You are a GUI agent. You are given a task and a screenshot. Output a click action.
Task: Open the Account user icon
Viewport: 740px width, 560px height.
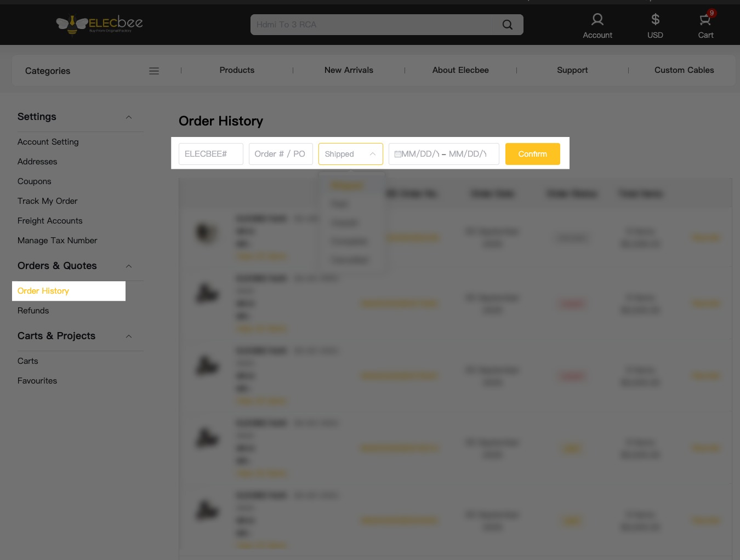click(x=597, y=20)
